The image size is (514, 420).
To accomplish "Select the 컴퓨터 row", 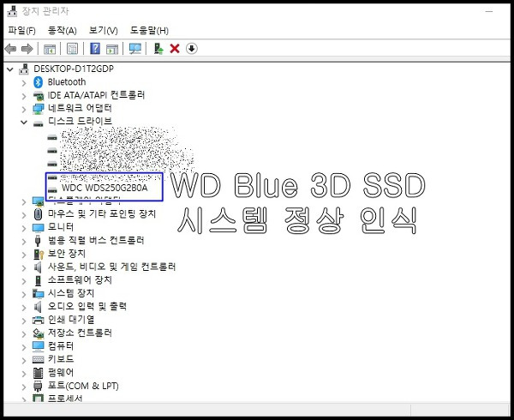I will [61, 346].
